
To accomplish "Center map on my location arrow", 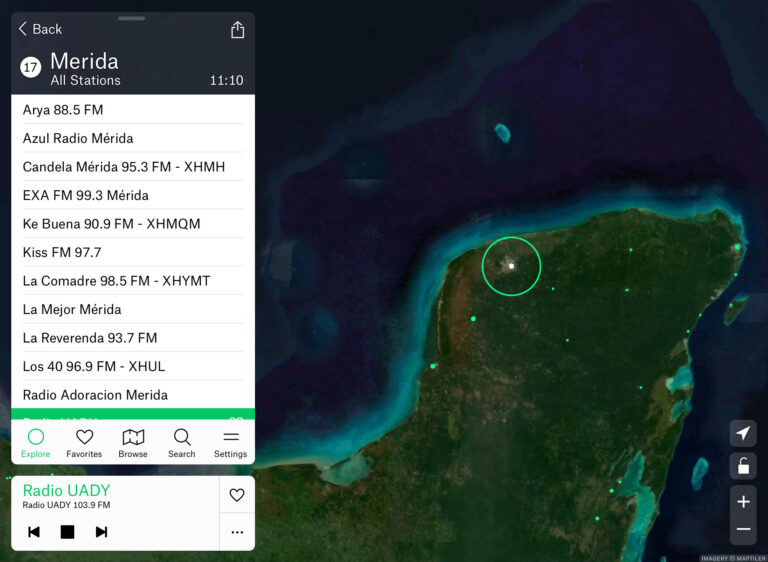I will tap(743, 433).
